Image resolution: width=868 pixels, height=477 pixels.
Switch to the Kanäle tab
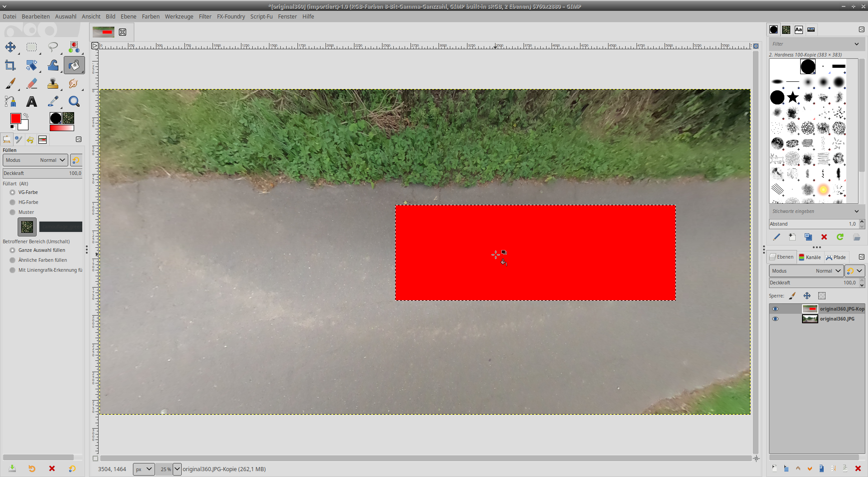click(x=810, y=257)
